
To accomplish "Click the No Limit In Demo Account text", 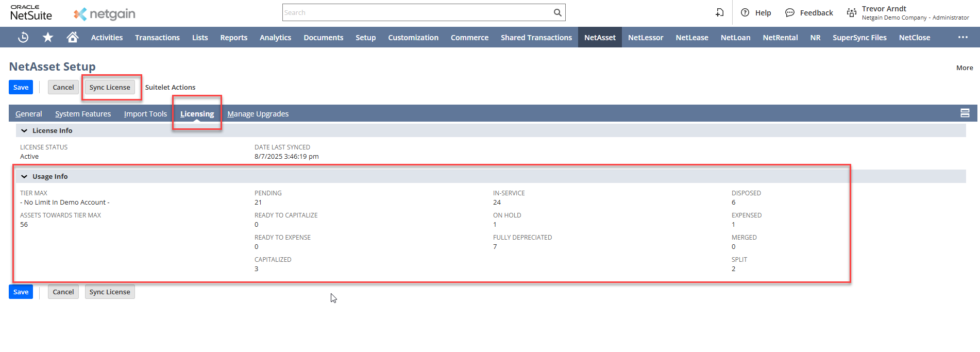I will click(x=65, y=203).
